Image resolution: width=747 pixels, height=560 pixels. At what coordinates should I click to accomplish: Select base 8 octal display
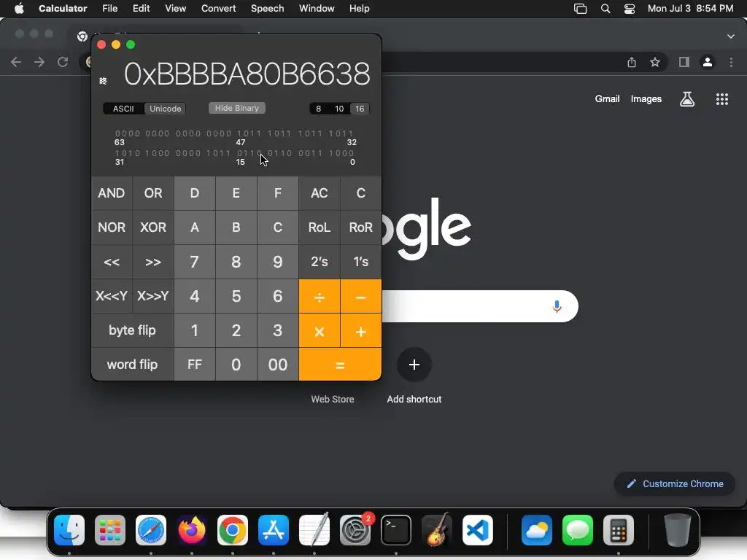(318, 109)
